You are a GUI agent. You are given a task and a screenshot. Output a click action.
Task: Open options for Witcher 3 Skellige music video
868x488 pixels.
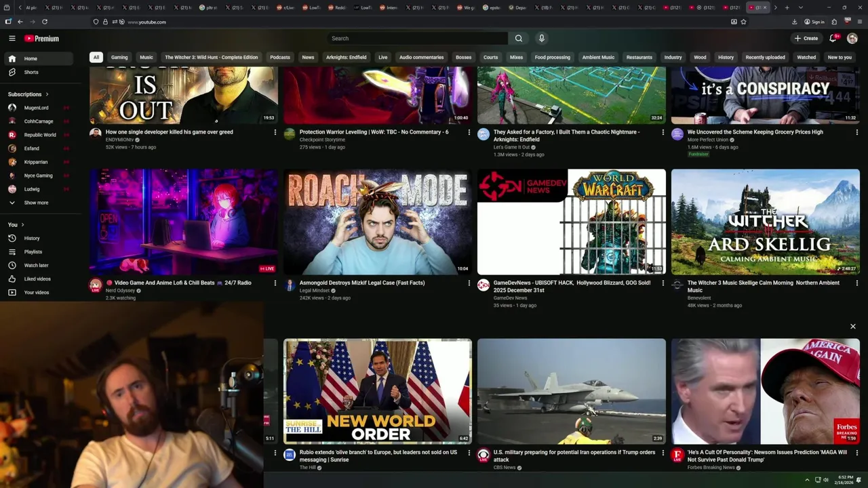point(856,283)
